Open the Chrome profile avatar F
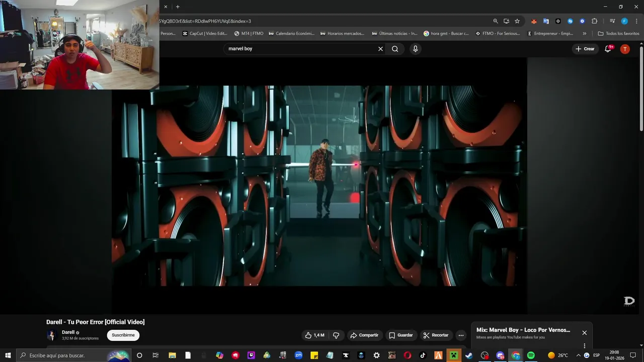This screenshot has height=362, width=644. click(624, 21)
